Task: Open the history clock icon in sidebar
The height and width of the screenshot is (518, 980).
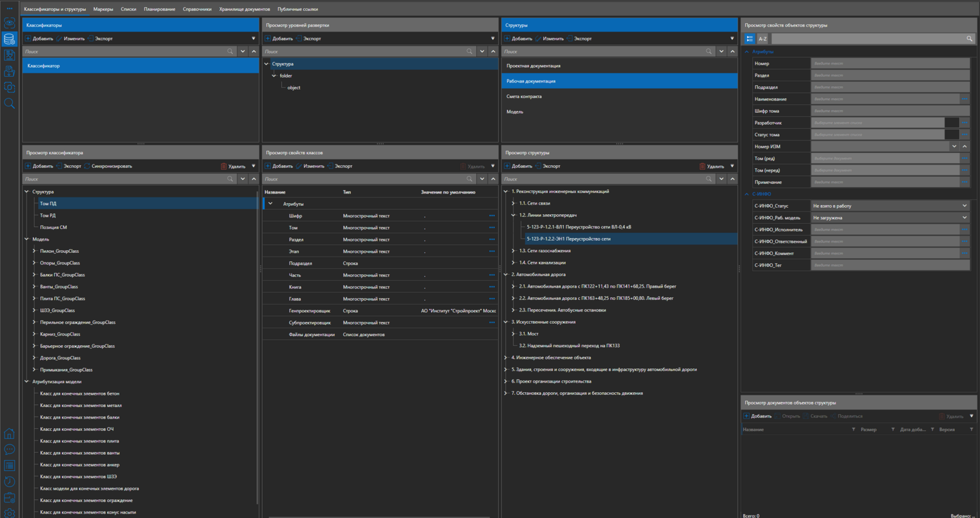Action: coord(9,482)
